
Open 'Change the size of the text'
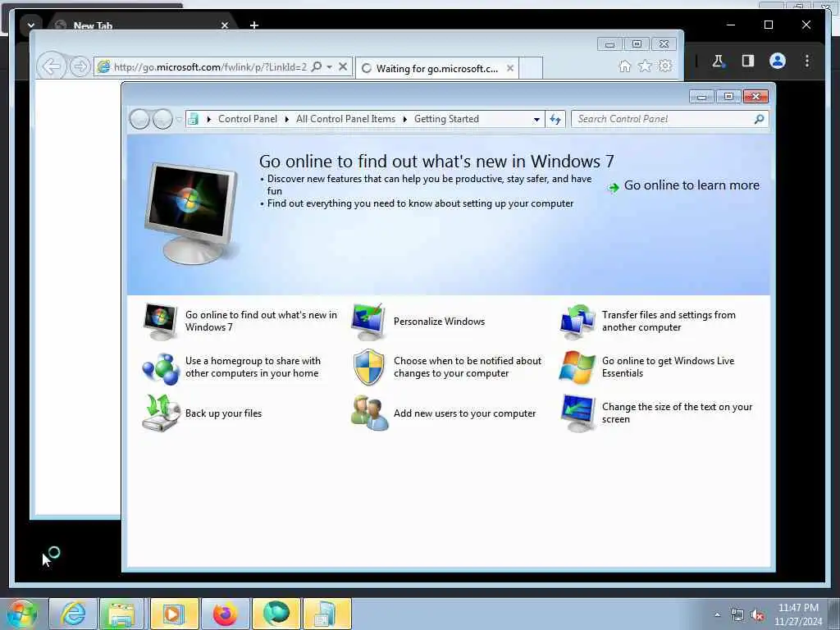[656, 413]
